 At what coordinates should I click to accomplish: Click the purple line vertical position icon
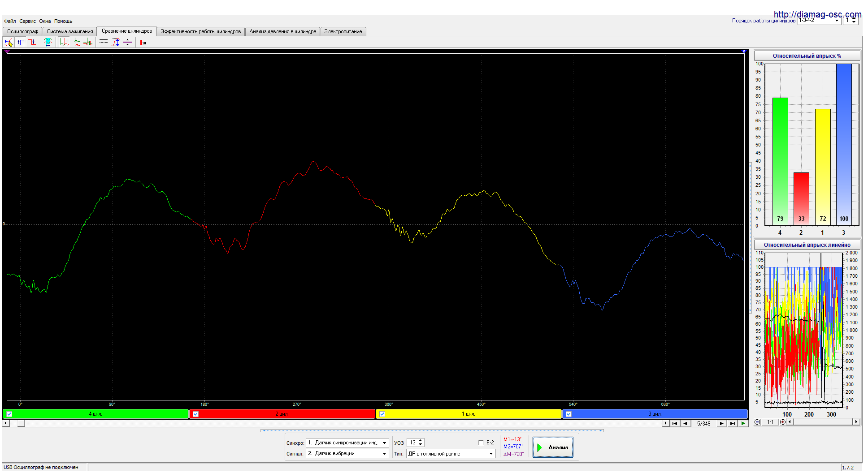point(127,43)
